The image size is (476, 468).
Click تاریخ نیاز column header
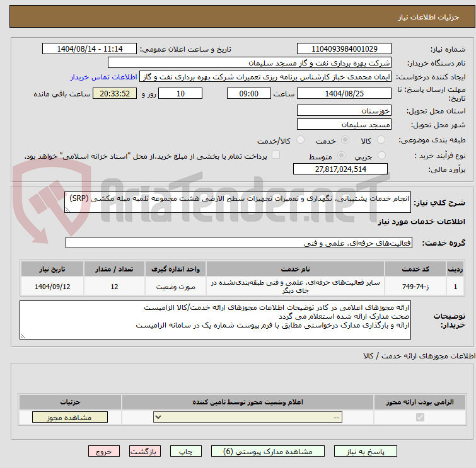(x=52, y=269)
